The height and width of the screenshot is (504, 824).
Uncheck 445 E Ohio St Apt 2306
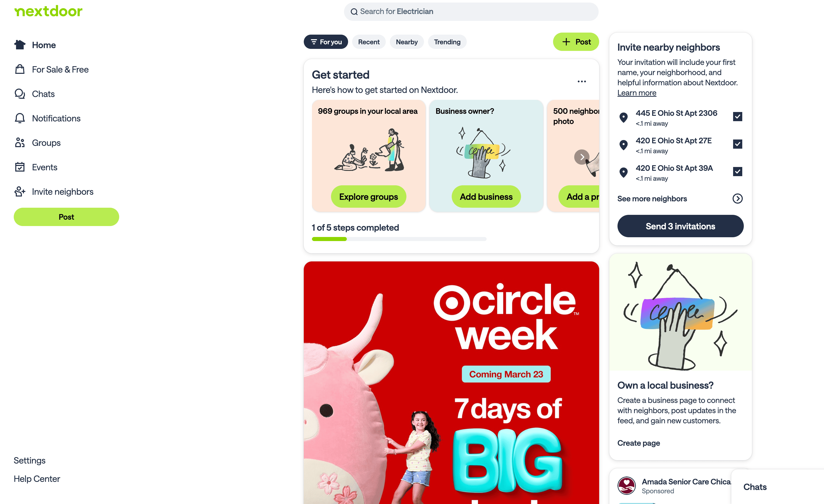[737, 116]
